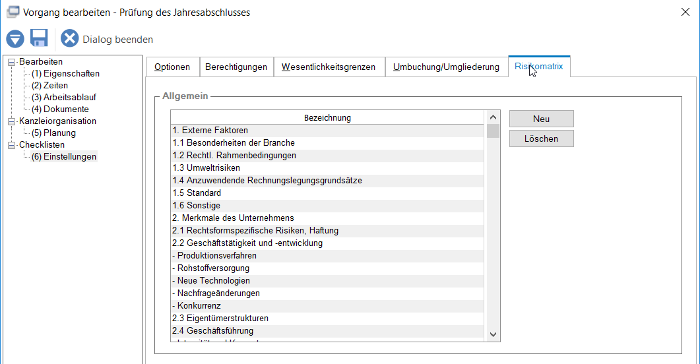Select the Risikomatrix tab

[539, 66]
